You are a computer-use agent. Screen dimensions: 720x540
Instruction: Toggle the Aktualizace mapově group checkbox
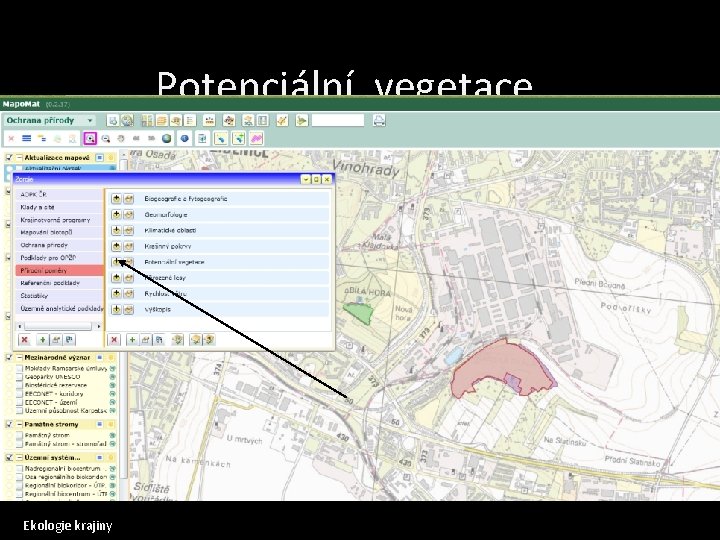click(9, 158)
